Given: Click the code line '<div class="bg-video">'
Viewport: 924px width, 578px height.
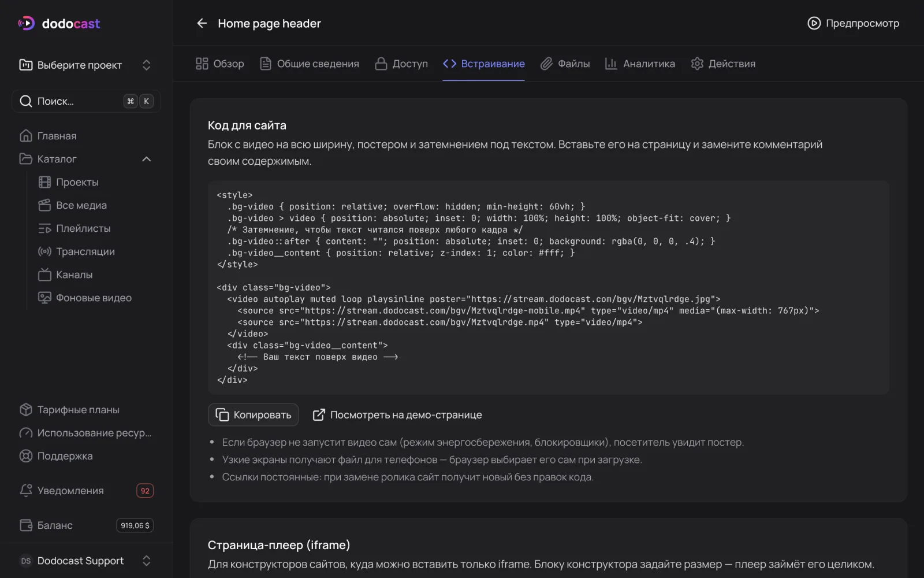Looking at the screenshot, I should tap(274, 287).
